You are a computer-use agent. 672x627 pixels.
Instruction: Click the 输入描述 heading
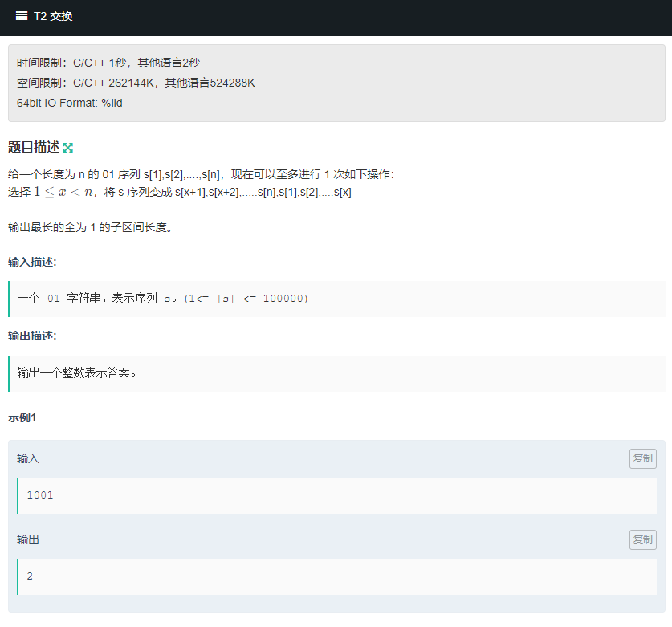32,262
